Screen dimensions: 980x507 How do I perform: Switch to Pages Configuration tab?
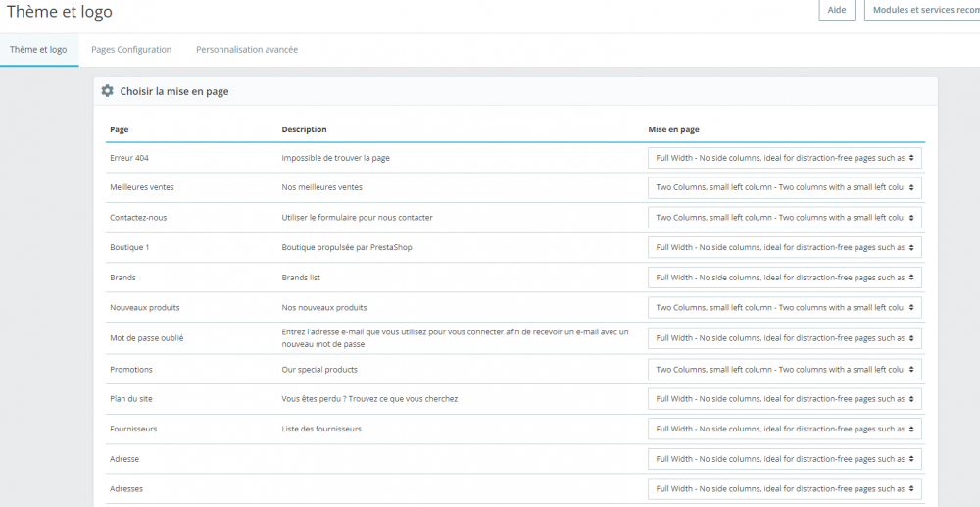tap(131, 50)
